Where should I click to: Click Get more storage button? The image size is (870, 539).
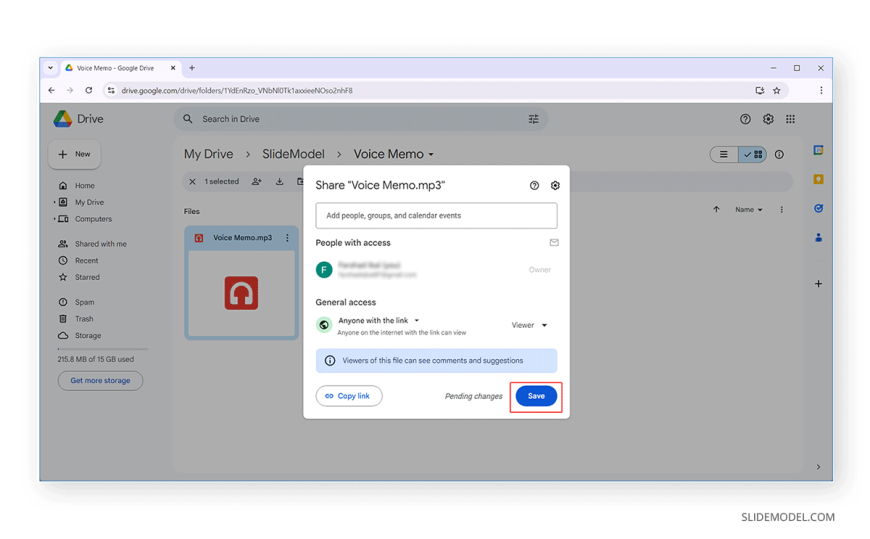coord(100,381)
